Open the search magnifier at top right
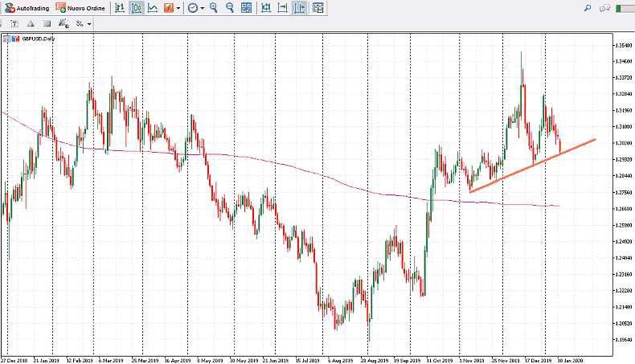Screen dimensions: 635x364 coord(588,8)
